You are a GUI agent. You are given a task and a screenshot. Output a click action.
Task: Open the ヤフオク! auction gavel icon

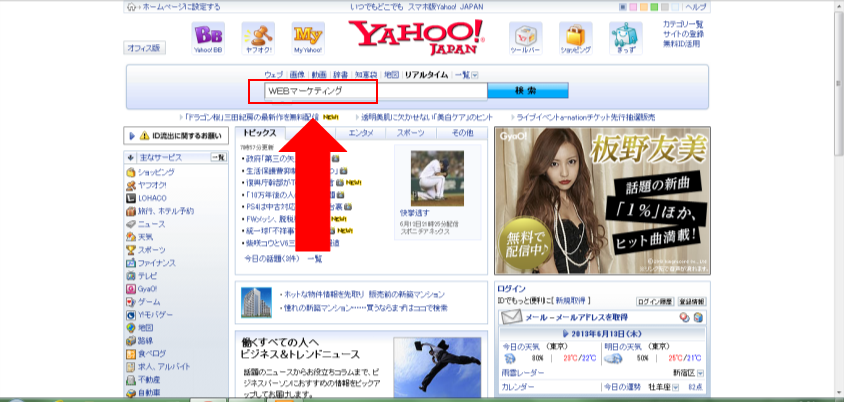pyautogui.click(x=258, y=38)
